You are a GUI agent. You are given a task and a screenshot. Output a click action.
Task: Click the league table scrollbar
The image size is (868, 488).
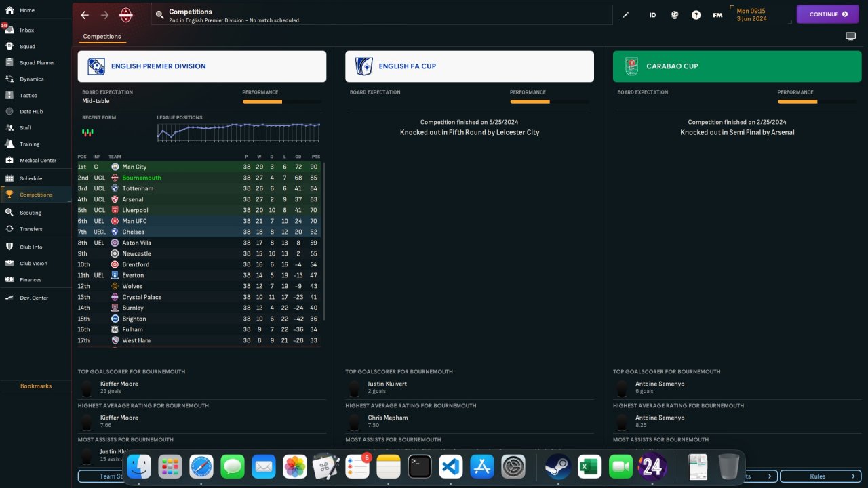point(324,241)
